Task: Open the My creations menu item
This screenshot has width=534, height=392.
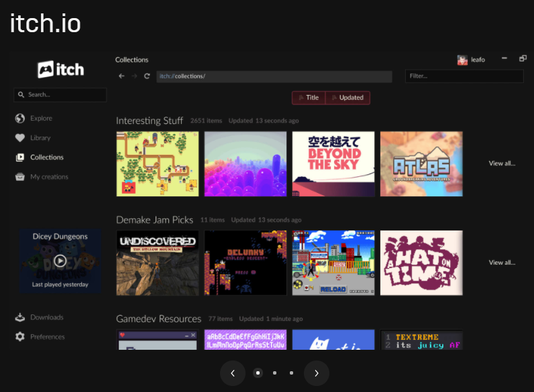Action: tap(49, 177)
